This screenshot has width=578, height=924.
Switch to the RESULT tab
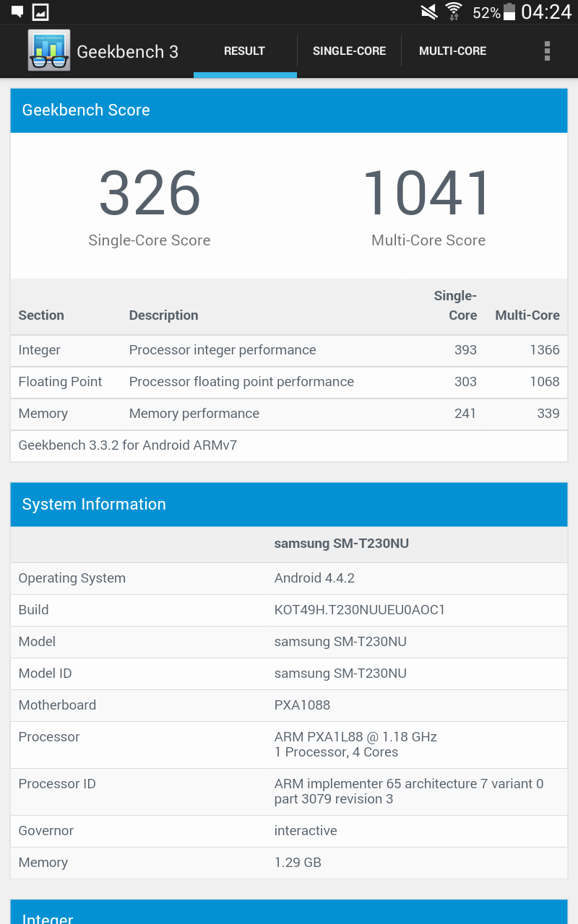pos(244,51)
